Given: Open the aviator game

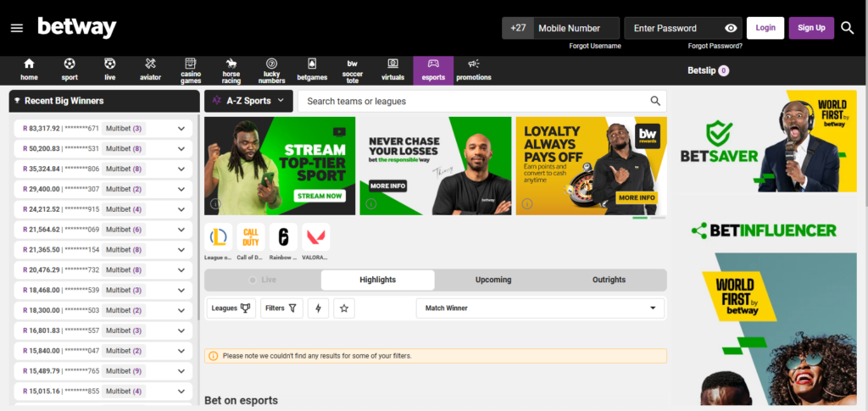Looking at the screenshot, I should [151, 70].
